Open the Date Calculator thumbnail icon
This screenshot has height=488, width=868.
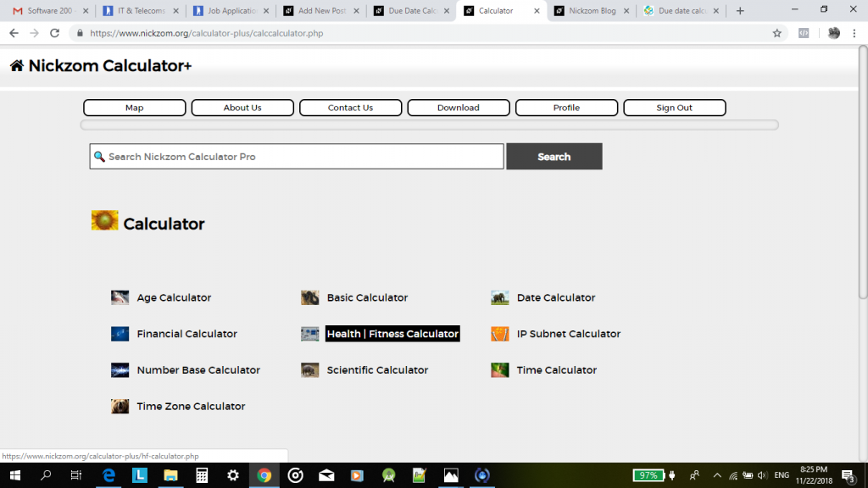coord(500,297)
